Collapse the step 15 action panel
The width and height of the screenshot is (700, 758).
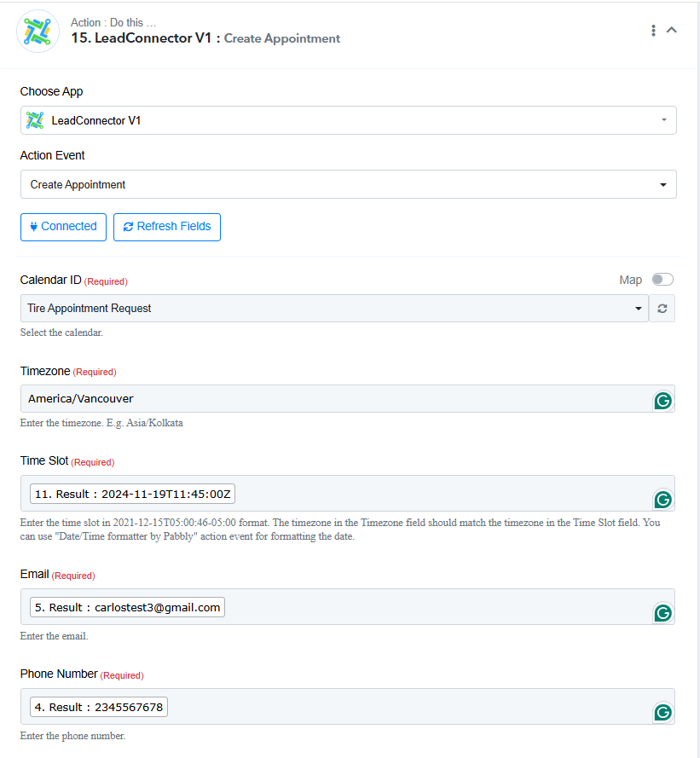click(672, 30)
